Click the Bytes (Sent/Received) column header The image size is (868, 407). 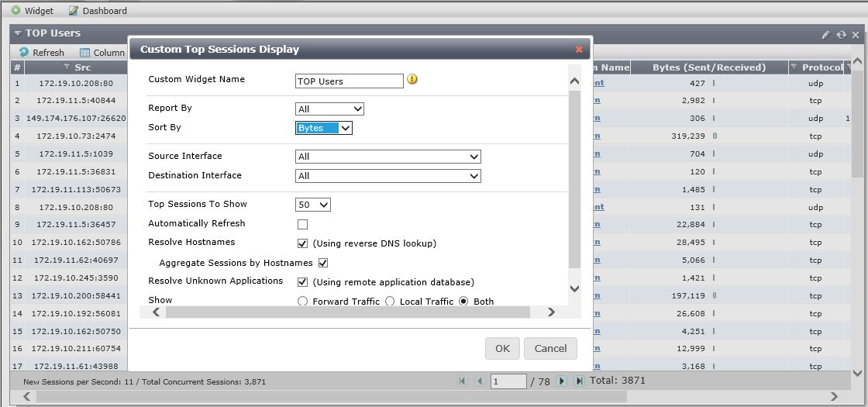point(709,67)
